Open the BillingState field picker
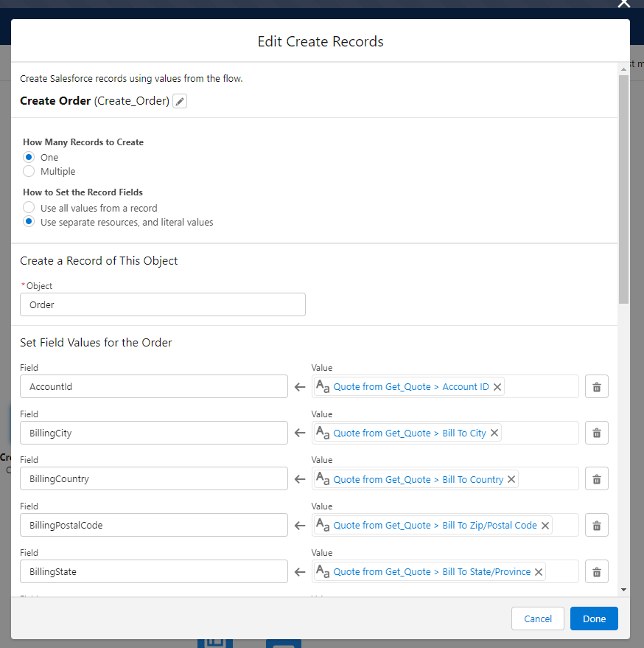The height and width of the screenshot is (648, 644). click(153, 571)
